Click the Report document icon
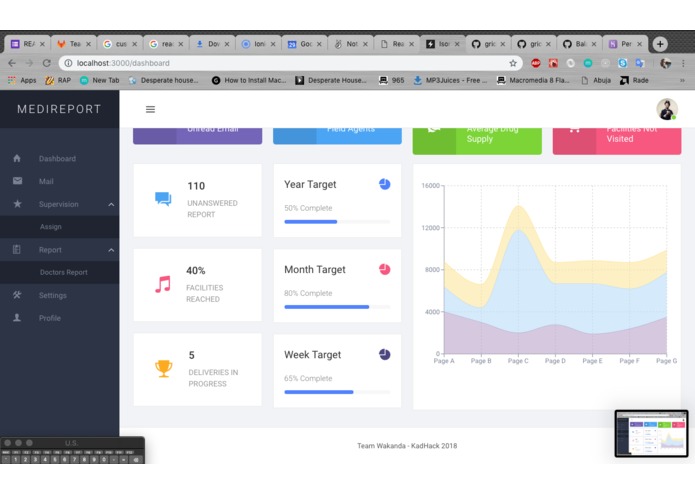This screenshot has height=494, width=695. pos(17,249)
